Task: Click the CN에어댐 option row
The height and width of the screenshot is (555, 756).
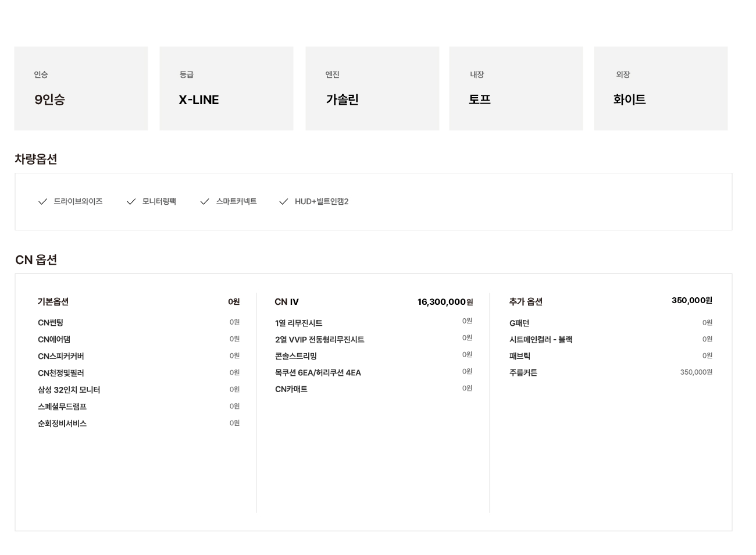Action: click(138, 339)
